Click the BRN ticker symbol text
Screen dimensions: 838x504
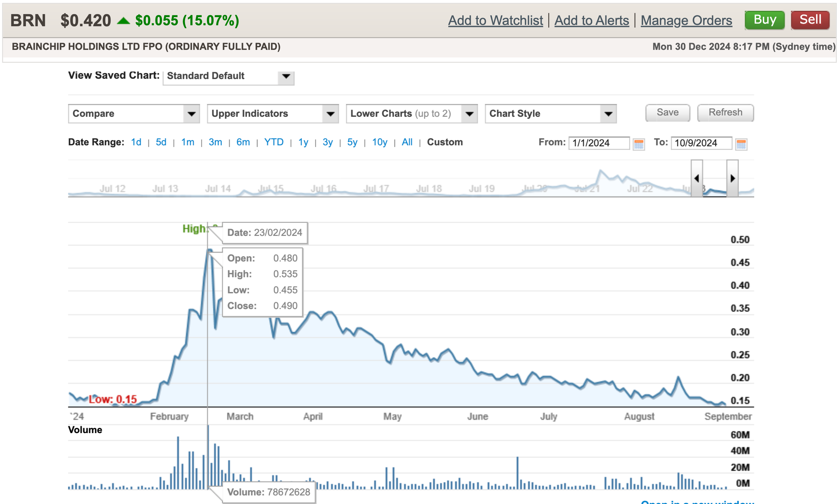(x=28, y=21)
